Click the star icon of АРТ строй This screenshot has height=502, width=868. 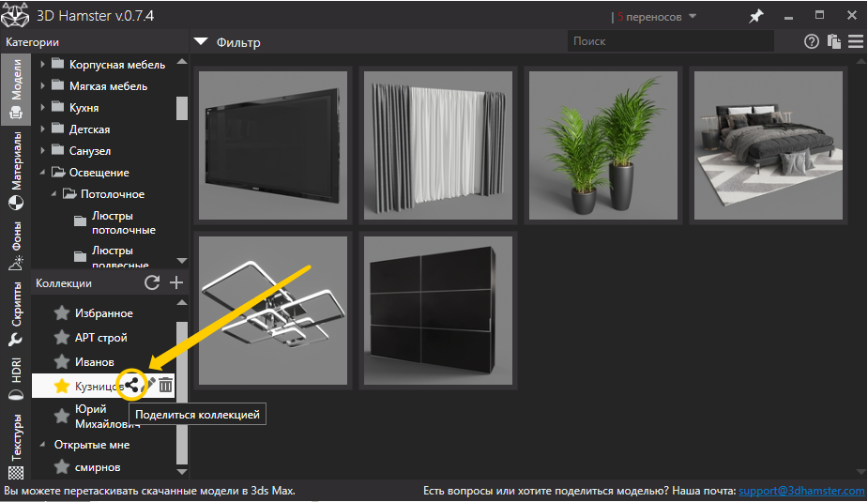tap(62, 338)
